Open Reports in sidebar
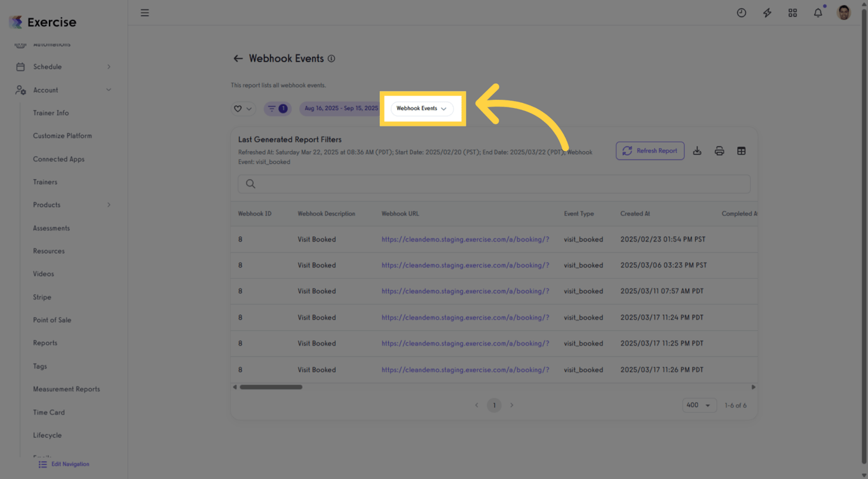This screenshot has width=868, height=479. point(45,343)
